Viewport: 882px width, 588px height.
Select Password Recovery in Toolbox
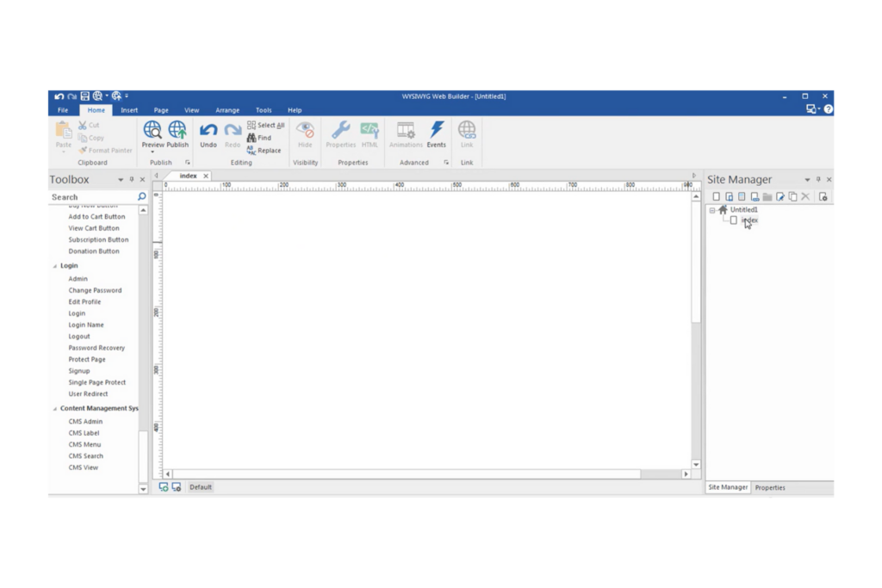point(96,348)
